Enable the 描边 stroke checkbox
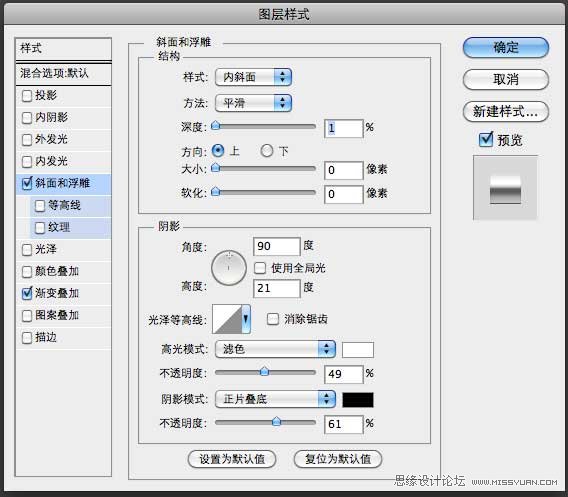568x497 pixels. (27, 338)
